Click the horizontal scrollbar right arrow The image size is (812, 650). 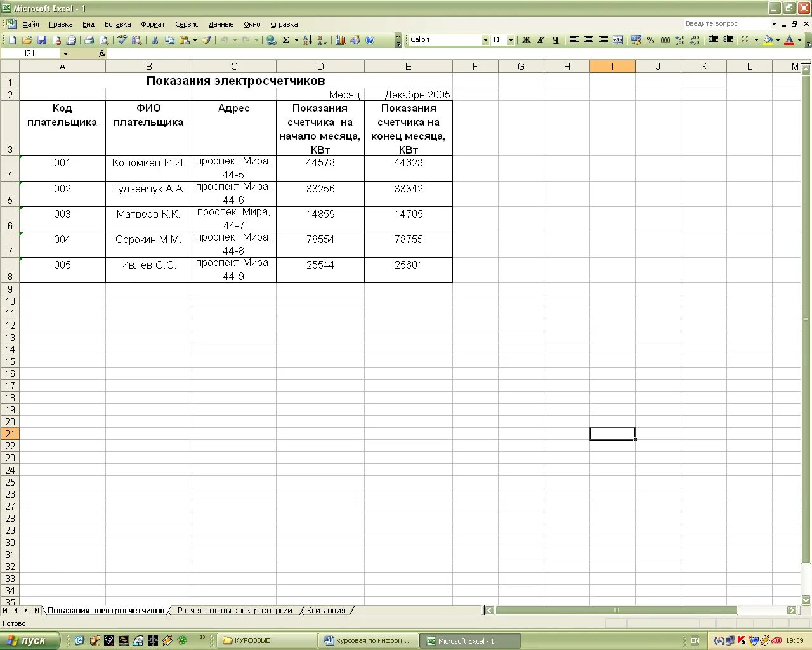(x=792, y=610)
